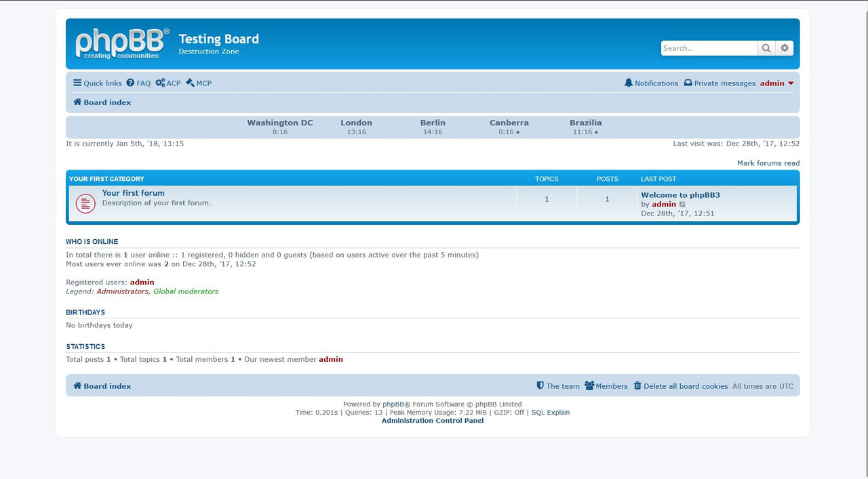Click the Members group icon

(589, 386)
